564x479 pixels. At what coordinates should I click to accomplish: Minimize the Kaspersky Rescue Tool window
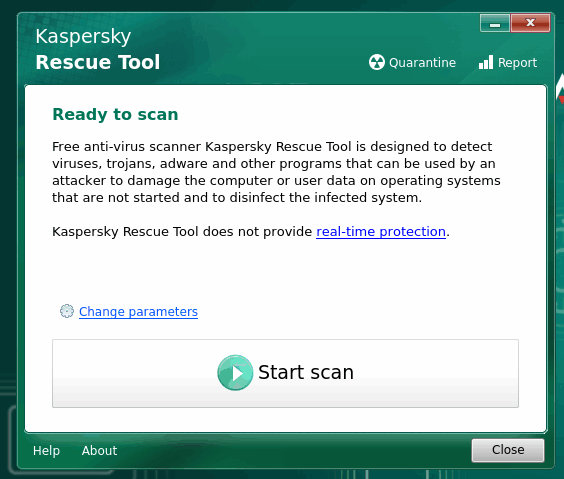[495, 23]
